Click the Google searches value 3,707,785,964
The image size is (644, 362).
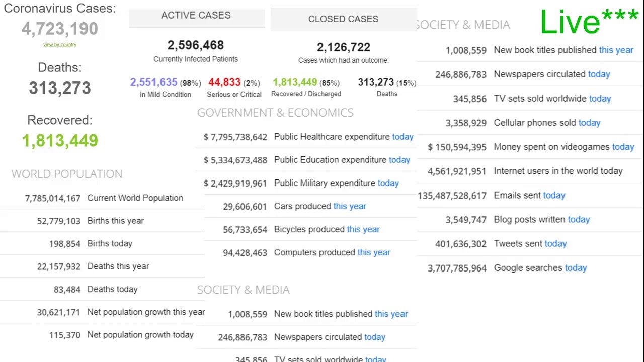pyautogui.click(x=457, y=268)
